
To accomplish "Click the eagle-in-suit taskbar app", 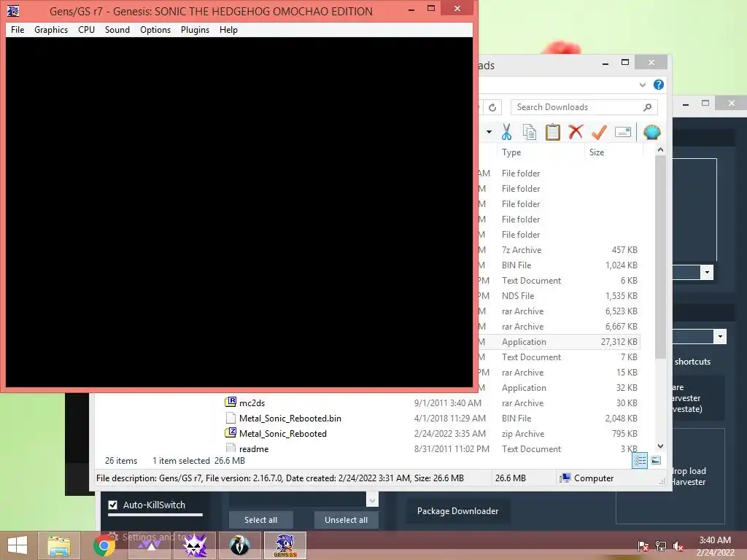I will (239, 545).
